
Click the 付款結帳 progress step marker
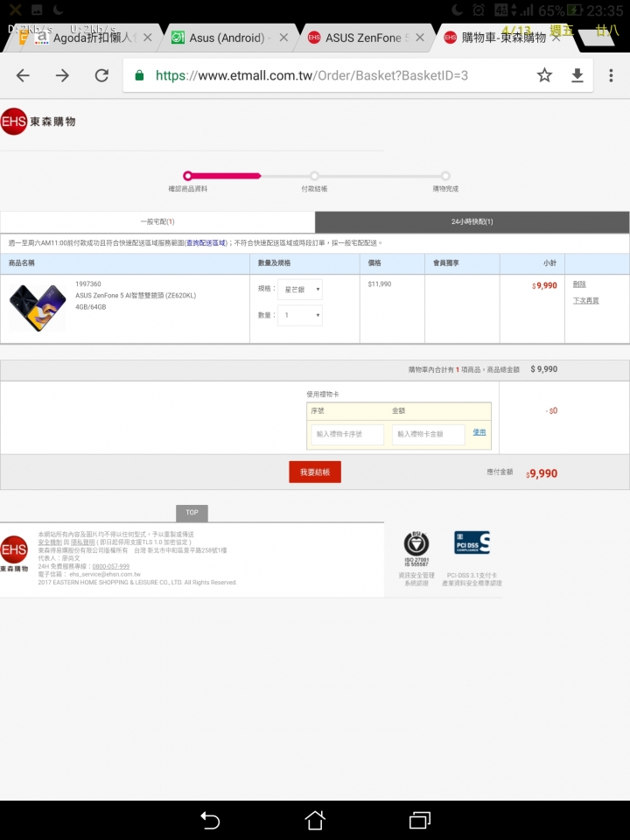[314, 176]
